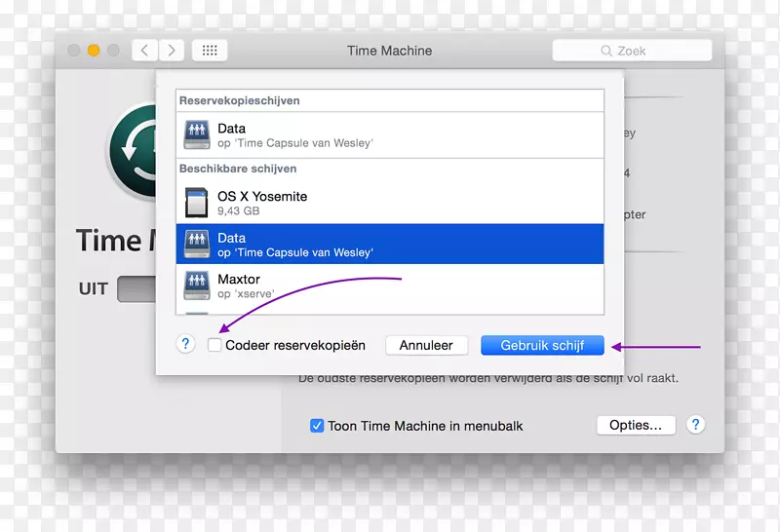
Task: Click network disk icon in highlighted row
Action: point(197,244)
